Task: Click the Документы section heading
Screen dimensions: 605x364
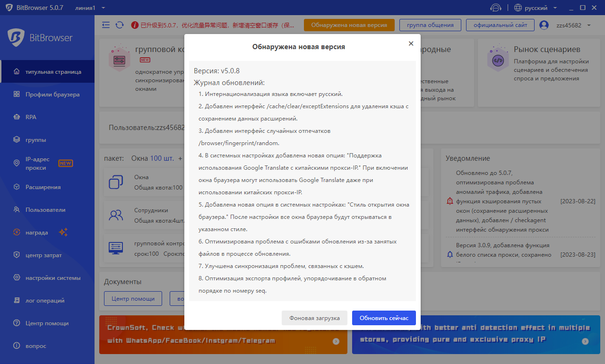Action: (x=122, y=282)
